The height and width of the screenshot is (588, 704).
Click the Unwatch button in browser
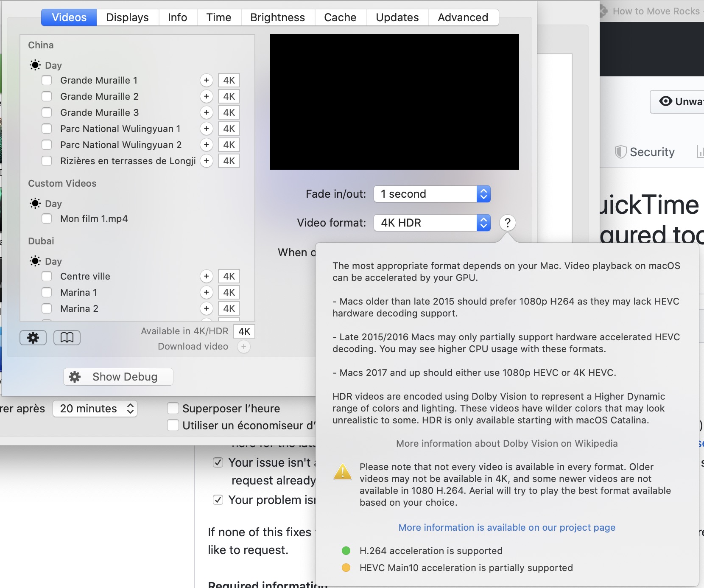[x=677, y=101]
